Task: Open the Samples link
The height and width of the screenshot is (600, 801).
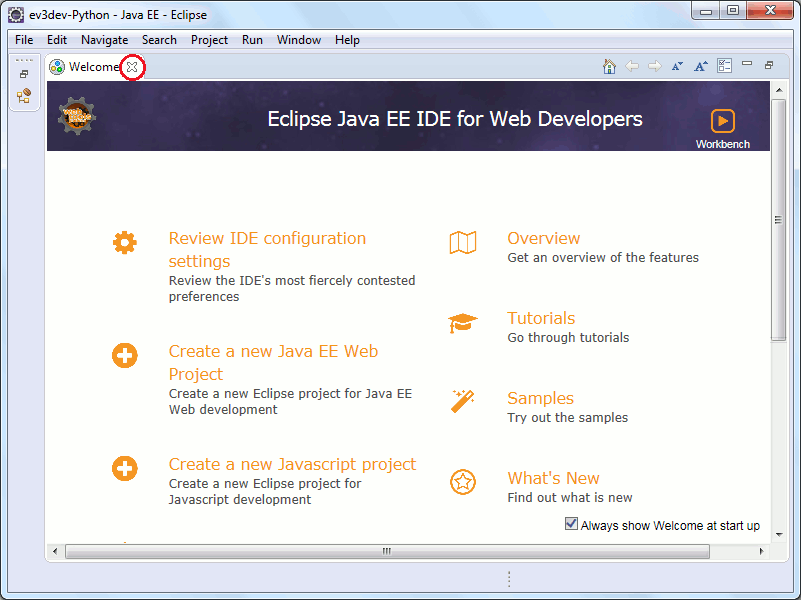Action: [x=540, y=398]
